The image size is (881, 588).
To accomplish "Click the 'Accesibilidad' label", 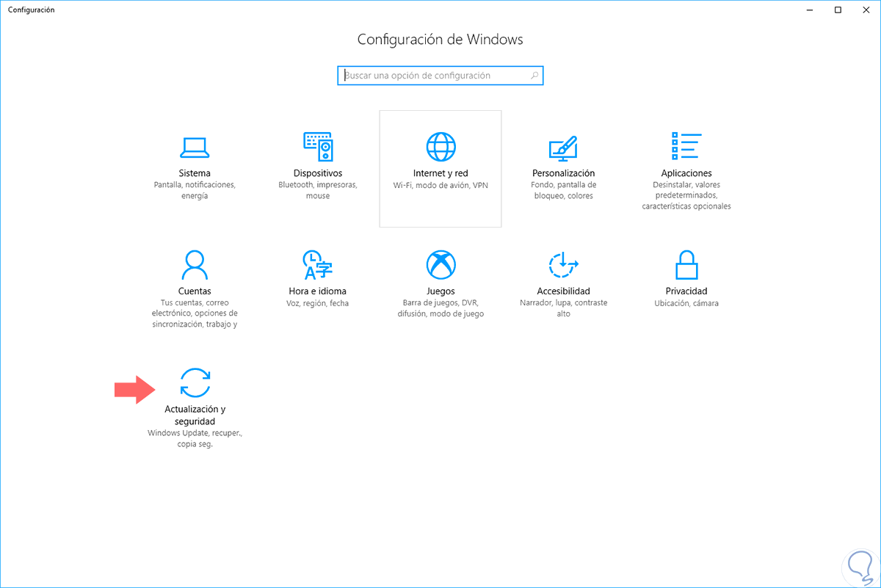I will (563, 291).
